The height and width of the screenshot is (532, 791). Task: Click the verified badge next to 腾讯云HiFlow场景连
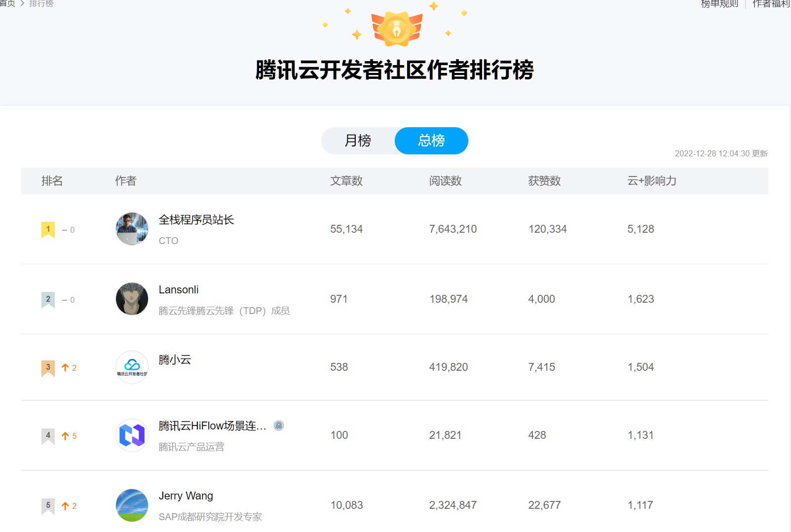[279, 426]
